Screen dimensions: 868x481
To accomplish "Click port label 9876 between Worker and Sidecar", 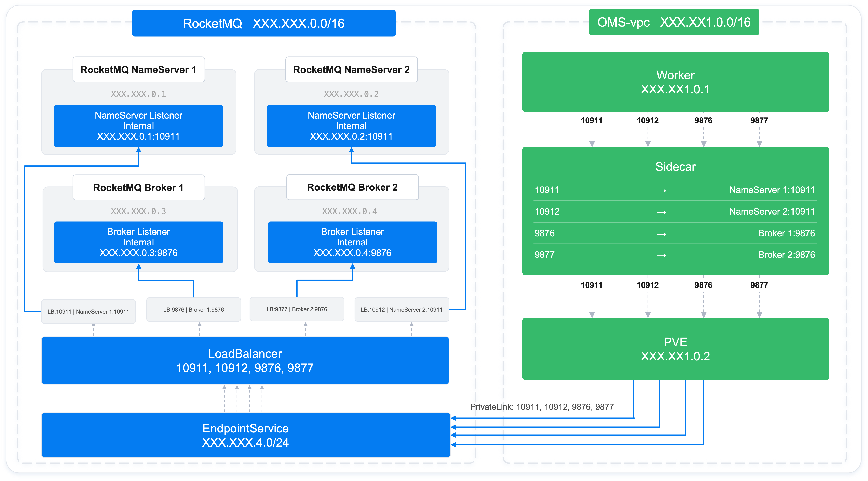I will (703, 120).
